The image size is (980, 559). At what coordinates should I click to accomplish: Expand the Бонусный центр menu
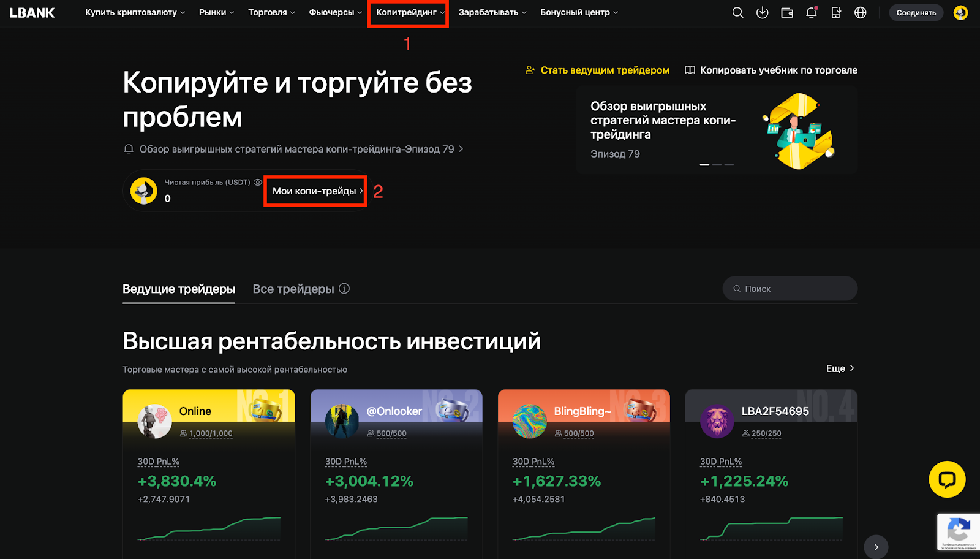[x=579, y=12]
